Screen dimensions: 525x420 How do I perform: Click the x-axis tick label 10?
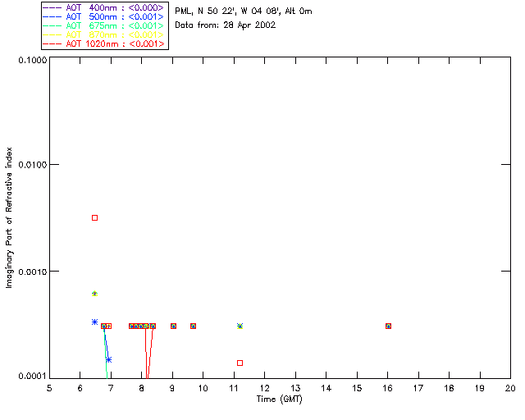[203, 388]
